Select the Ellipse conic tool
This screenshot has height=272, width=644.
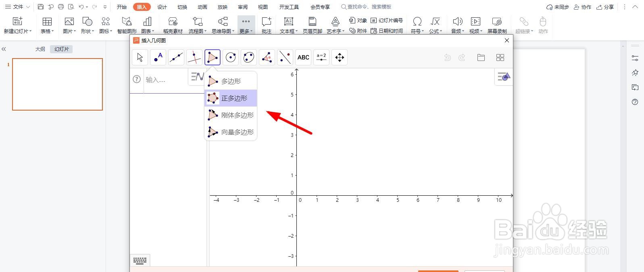tap(249, 57)
